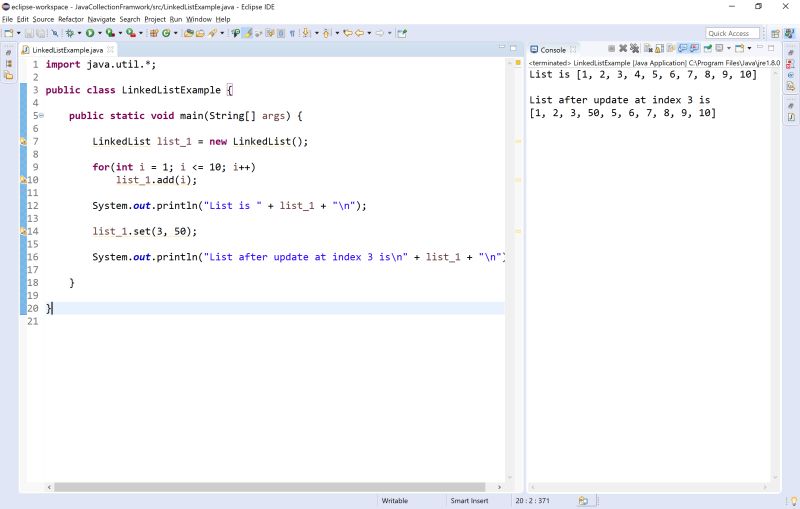The width and height of the screenshot is (800, 509).
Task: Click the Forward navigation arrow
Action: tap(380, 33)
